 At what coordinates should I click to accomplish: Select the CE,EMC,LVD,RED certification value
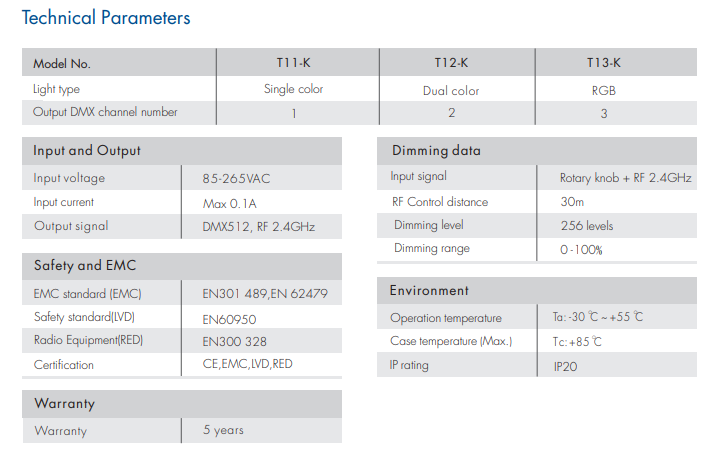pos(247,364)
